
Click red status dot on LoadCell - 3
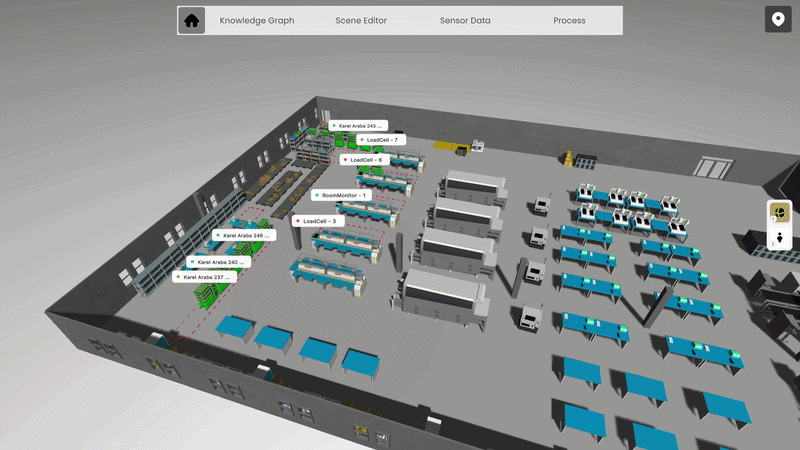tap(298, 221)
